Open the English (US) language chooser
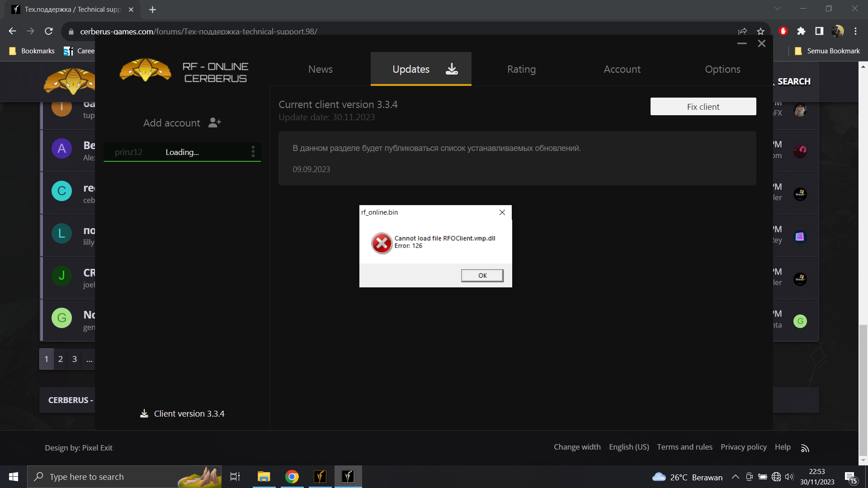This screenshot has width=868, height=488. pos(629,447)
